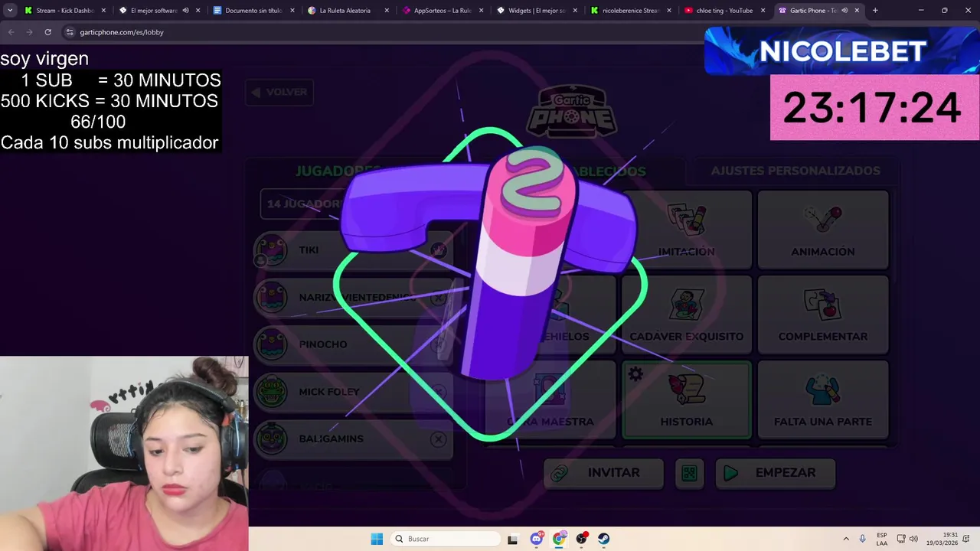View site information icon in address bar
This screenshot has width=980, height=551.
[x=70, y=32]
